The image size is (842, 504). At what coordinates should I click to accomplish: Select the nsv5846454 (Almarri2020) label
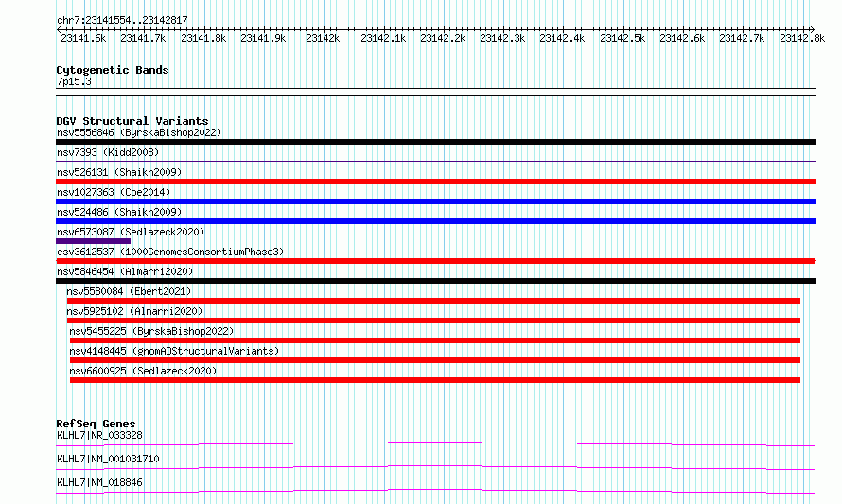pos(125,271)
